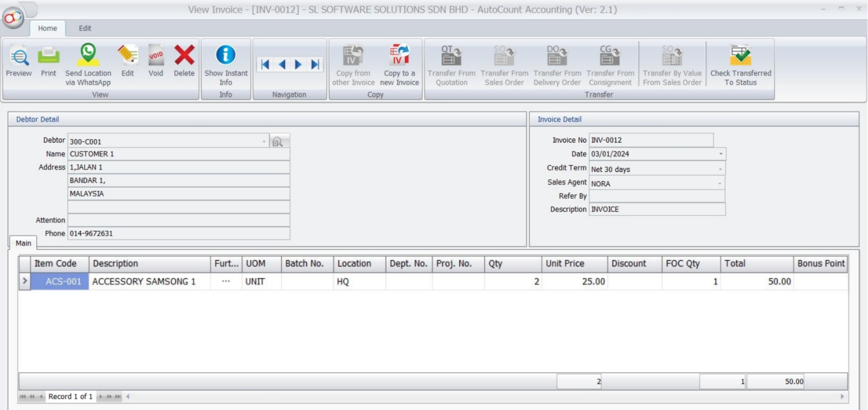Go to the next invoice in ribbon Navigation
868x410 pixels.
tap(298, 64)
